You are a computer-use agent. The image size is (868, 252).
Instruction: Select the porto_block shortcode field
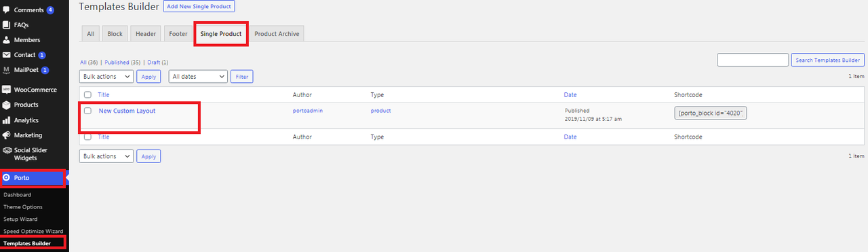[711, 113]
